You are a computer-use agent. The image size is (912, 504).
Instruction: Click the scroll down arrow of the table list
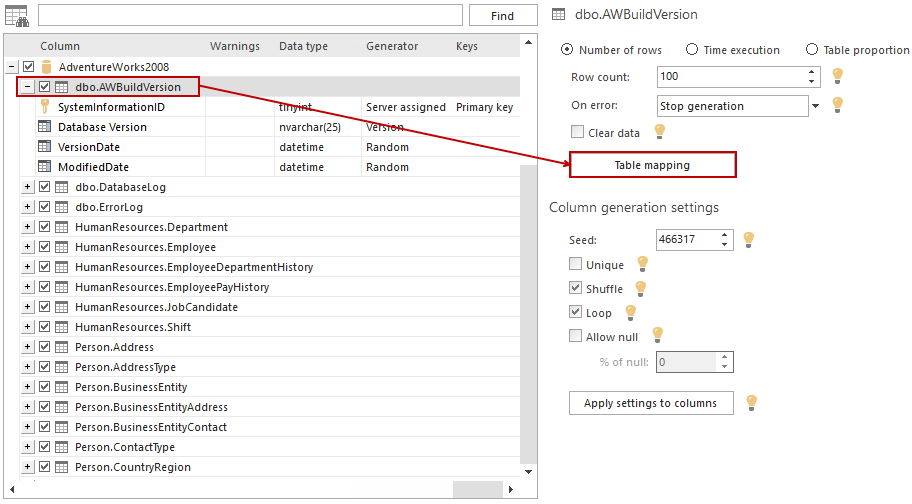coord(528,472)
